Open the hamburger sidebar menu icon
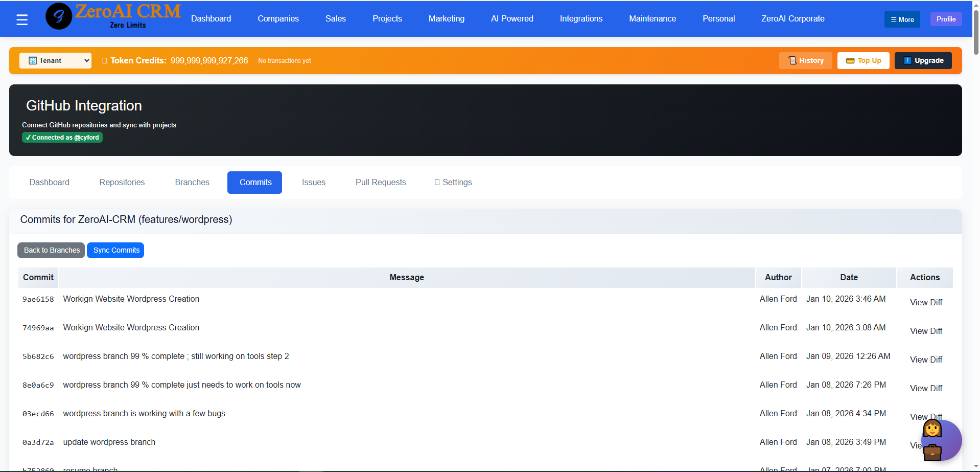 (22, 19)
